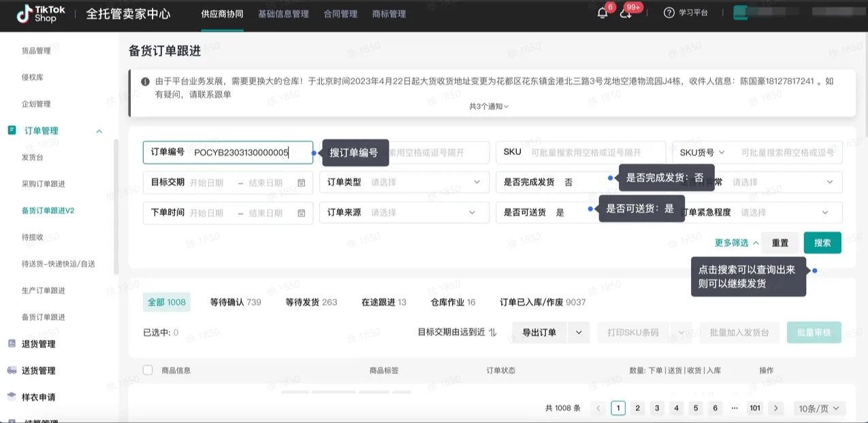The height and width of the screenshot is (423, 868).
Task: Open 备货订单跟进V2 in the sidebar
Action: [x=48, y=210]
